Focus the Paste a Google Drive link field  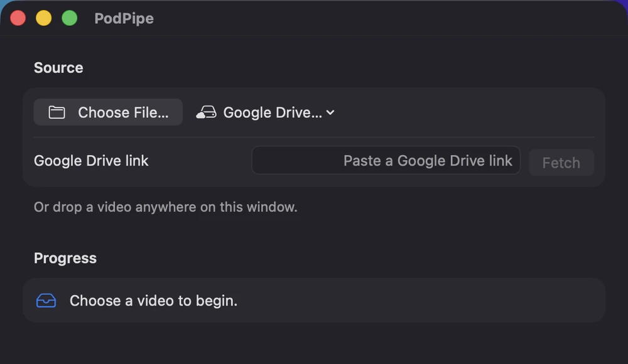[386, 161]
